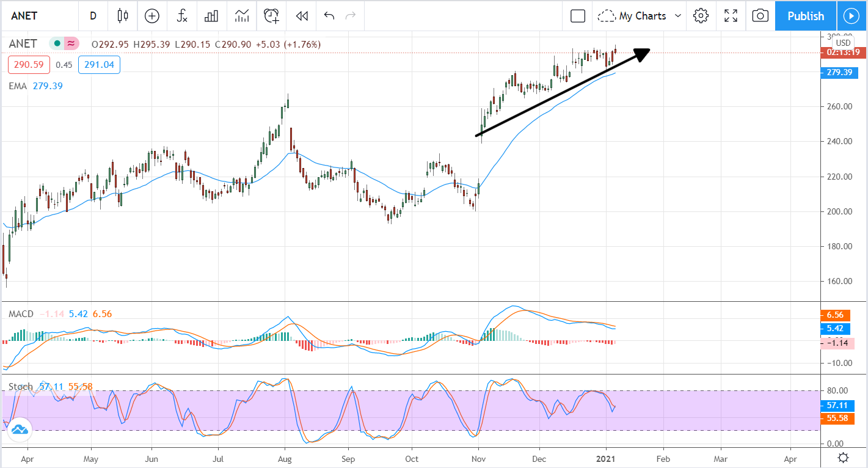
Task: Select the MACD indicator legend label
Action: (x=21, y=314)
